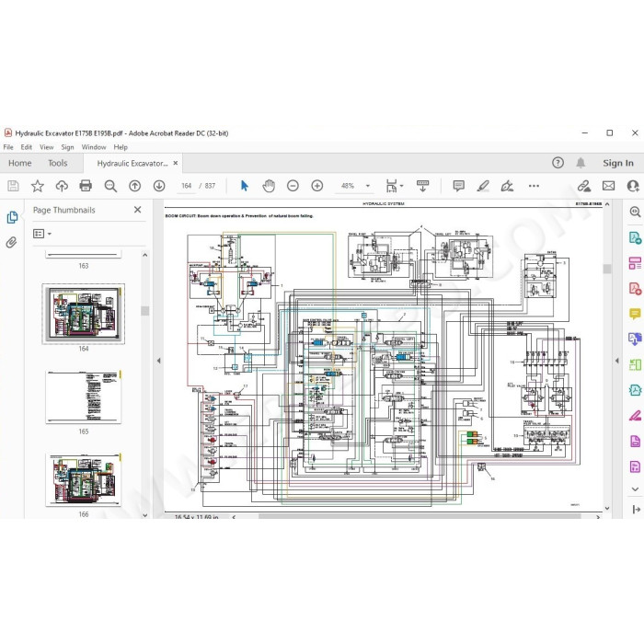The image size is (644, 644).
Task: Click the print file icon
Action: point(86,186)
